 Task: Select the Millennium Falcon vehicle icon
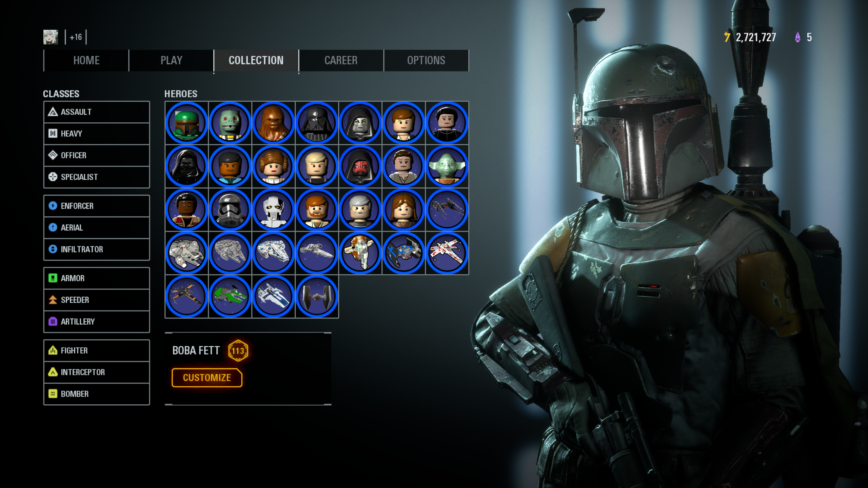pyautogui.click(x=186, y=252)
